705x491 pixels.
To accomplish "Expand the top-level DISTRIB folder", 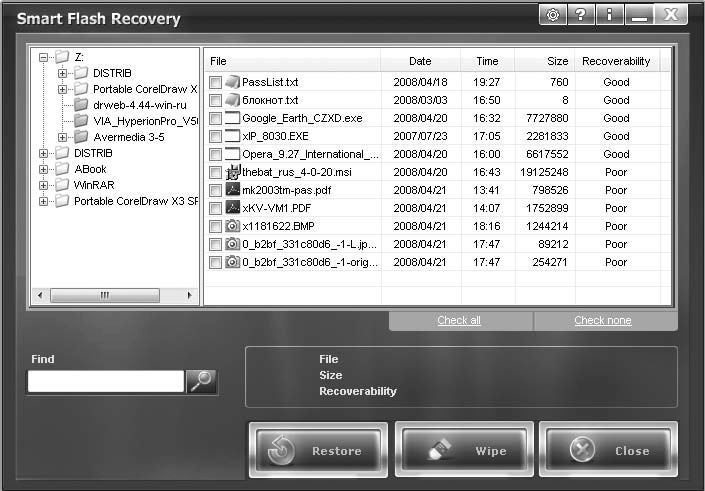I will tap(43, 153).
